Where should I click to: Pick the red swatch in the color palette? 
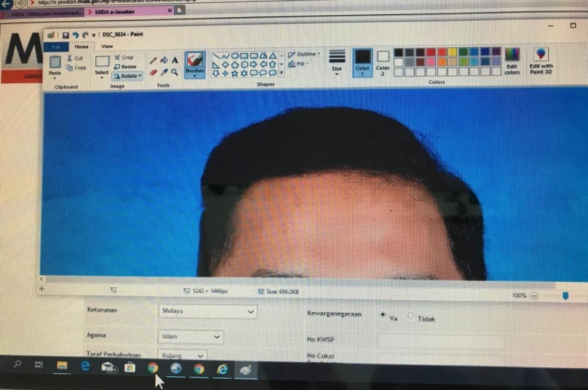(431, 52)
